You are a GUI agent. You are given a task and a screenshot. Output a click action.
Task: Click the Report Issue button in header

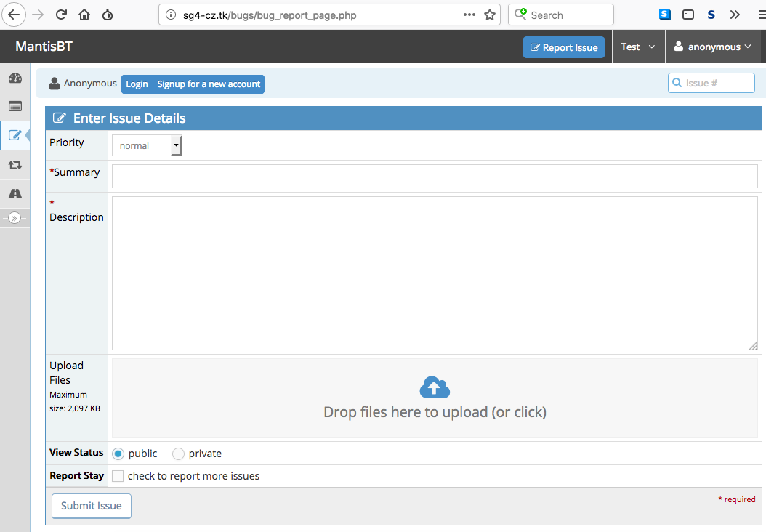(563, 47)
